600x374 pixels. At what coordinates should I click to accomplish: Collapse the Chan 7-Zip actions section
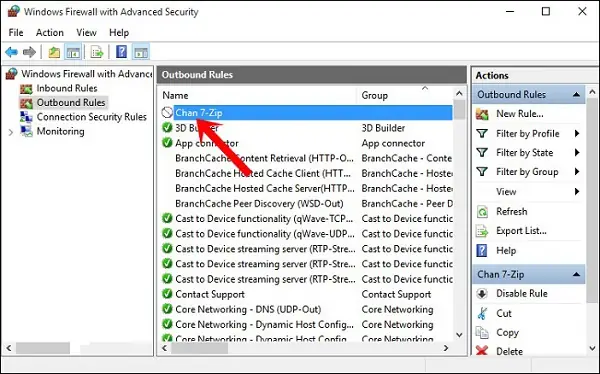[576, 274]
